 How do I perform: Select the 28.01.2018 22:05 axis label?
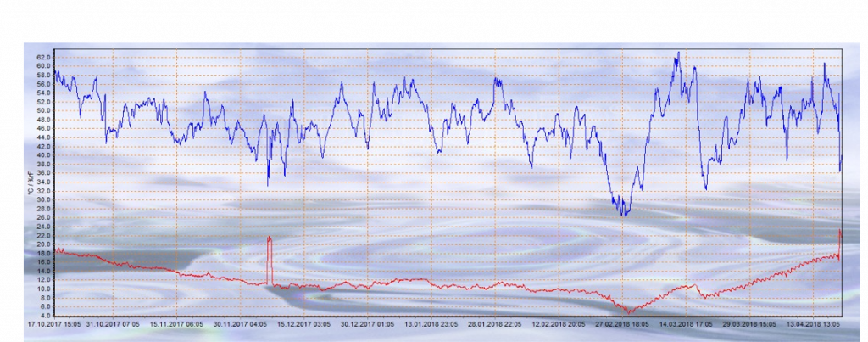(x=495, y=323)
